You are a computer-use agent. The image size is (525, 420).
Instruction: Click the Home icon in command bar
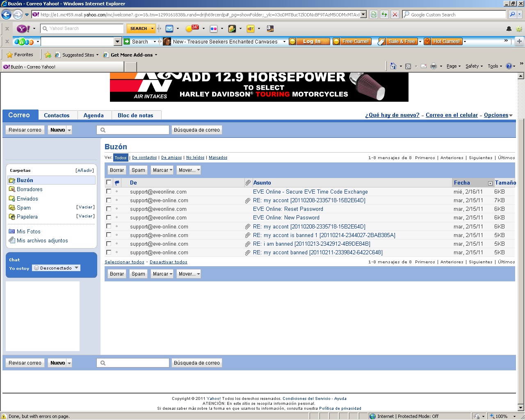pos(393,66)
